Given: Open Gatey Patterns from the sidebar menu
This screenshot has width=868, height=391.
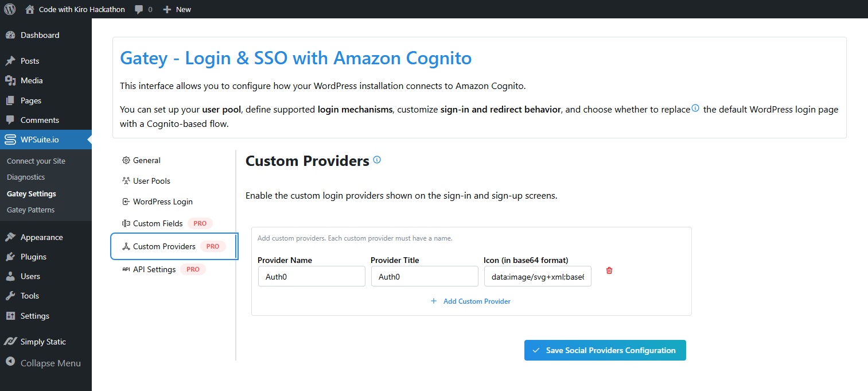Looking at the screenshot, I should 30,210.
